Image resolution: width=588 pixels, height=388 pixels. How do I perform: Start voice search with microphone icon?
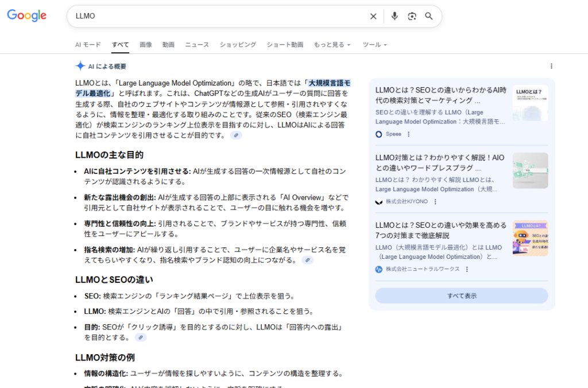click(394, 16)
